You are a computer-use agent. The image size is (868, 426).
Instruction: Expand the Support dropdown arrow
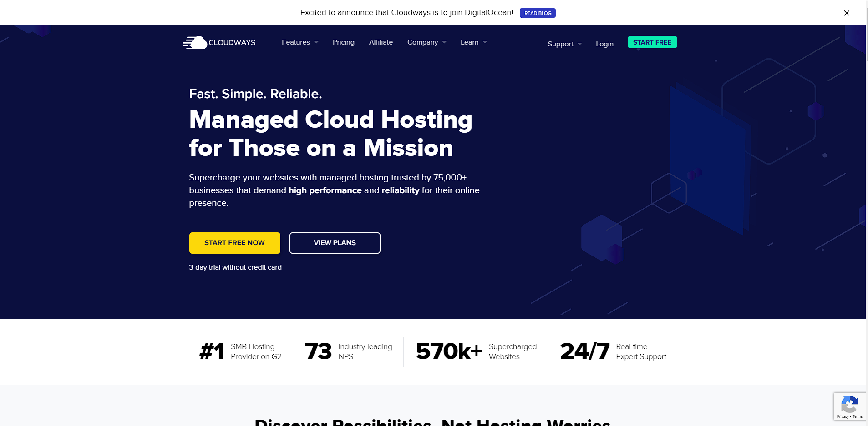(579, 44)
